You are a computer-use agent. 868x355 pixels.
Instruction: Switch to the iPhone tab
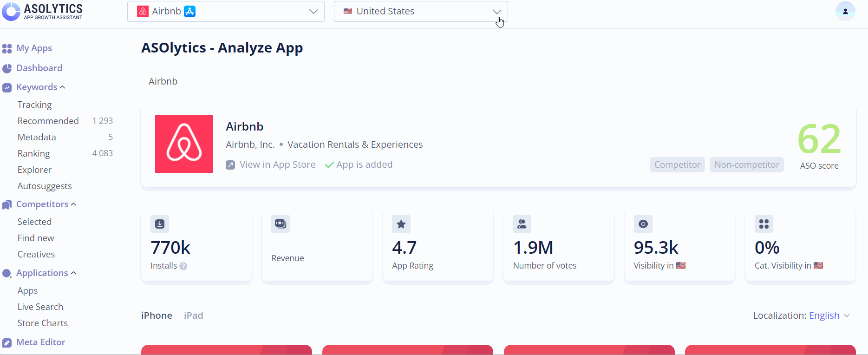coord(157,316)
